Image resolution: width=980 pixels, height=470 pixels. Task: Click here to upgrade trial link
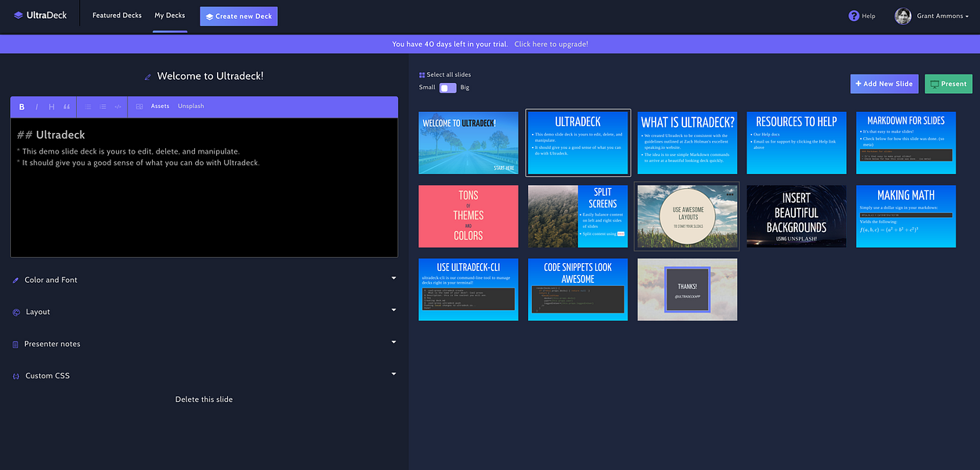(551, 44)
